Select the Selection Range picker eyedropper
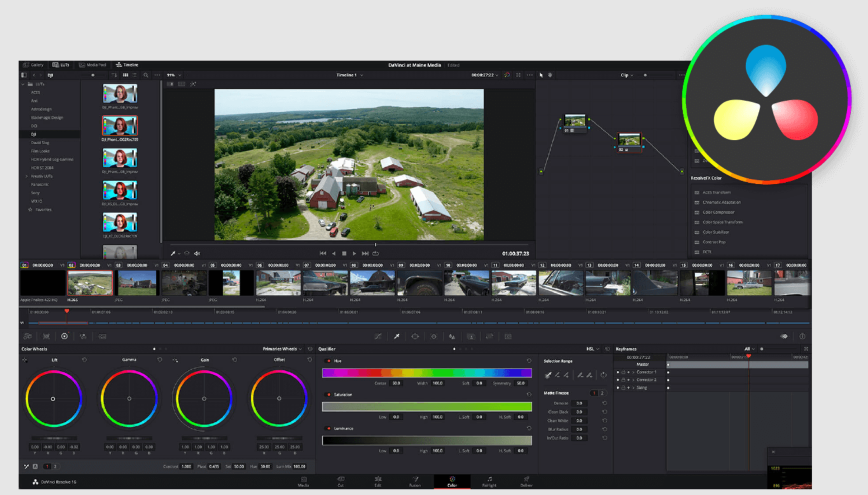The width and height of the screenshot is (868, 495). (x=548, y=375)
